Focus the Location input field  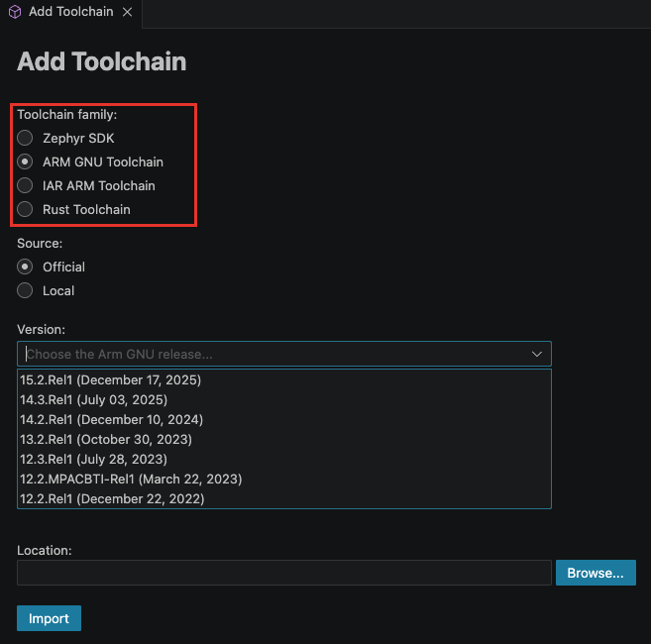pos(284,573)
